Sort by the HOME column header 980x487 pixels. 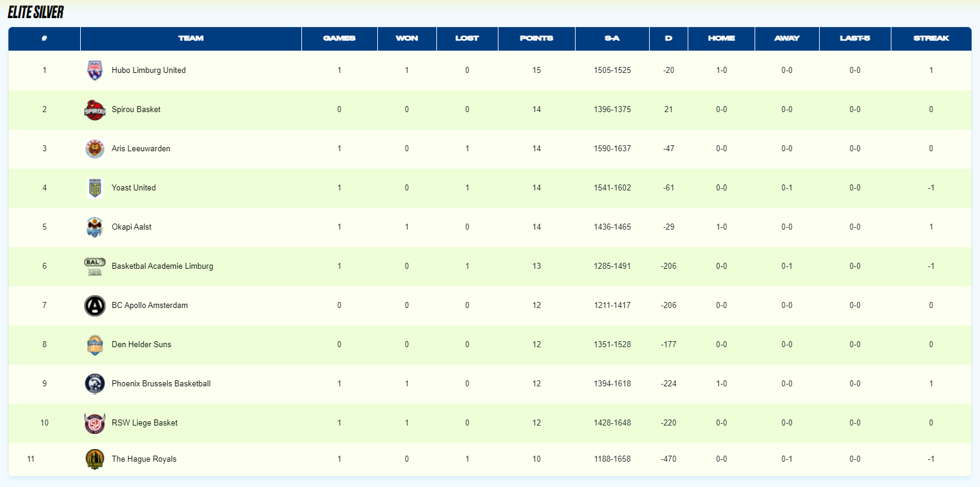click(721, 39)
